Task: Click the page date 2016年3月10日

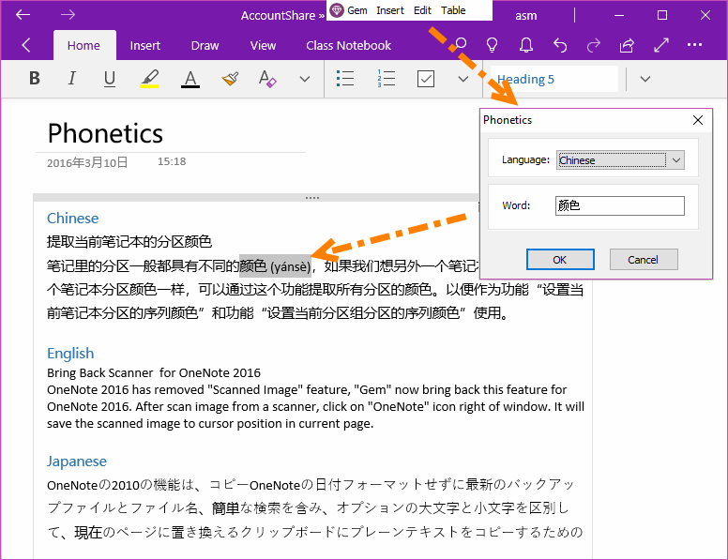Action: [x=87, y=162]
